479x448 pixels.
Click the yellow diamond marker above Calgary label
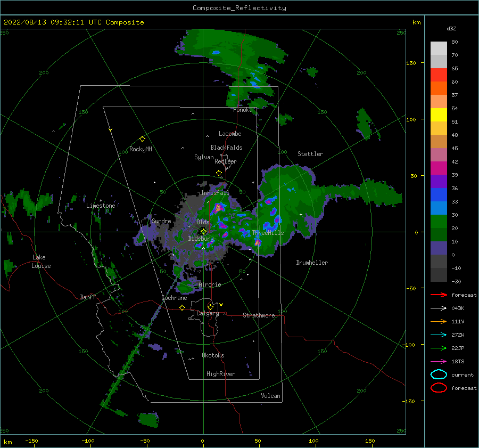[x=210, y=307]
